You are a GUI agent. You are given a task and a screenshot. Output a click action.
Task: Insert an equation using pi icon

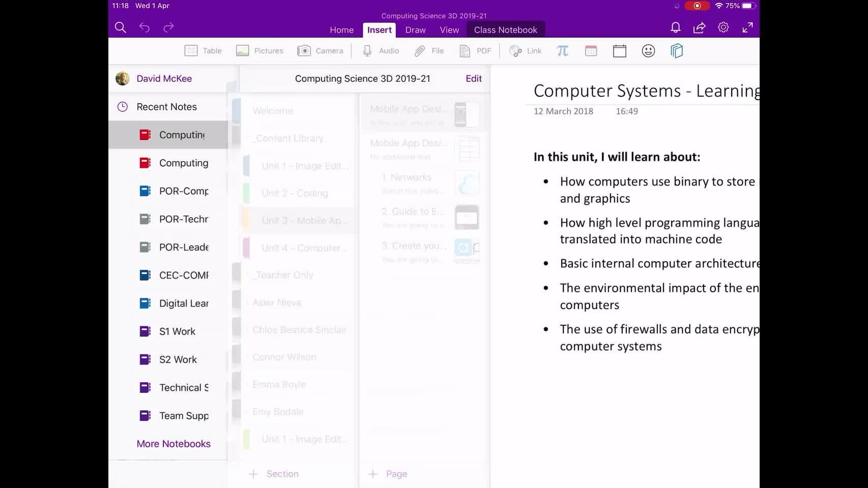562,51
